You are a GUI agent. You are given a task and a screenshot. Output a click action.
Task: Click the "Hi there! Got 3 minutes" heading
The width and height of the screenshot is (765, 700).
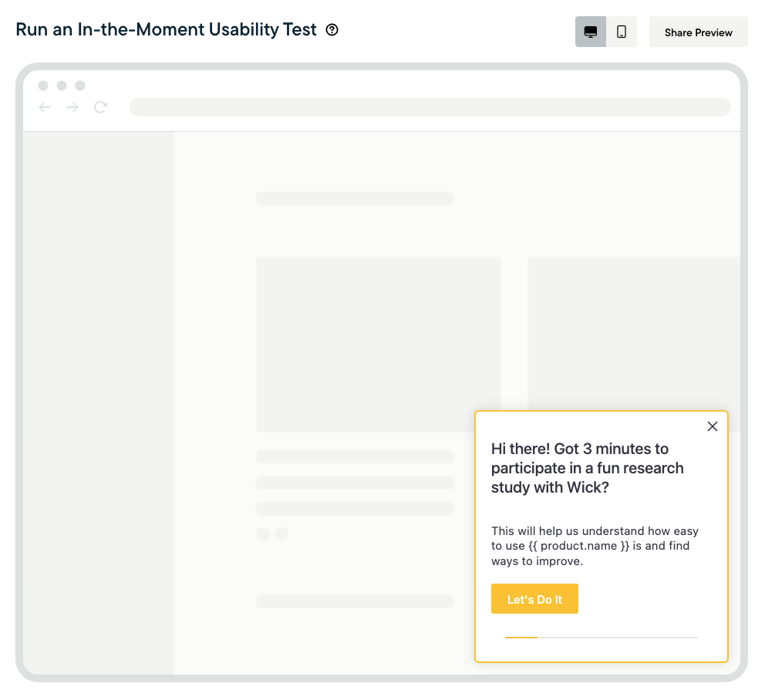588,468
